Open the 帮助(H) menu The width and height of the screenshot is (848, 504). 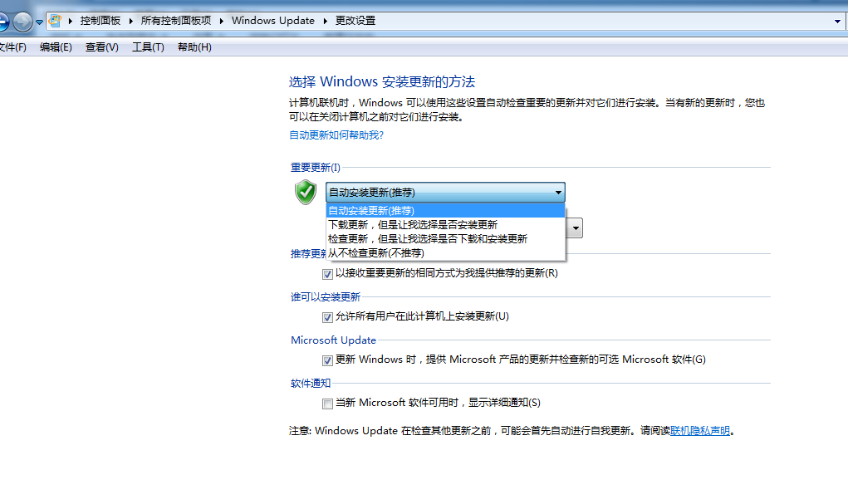194,47
